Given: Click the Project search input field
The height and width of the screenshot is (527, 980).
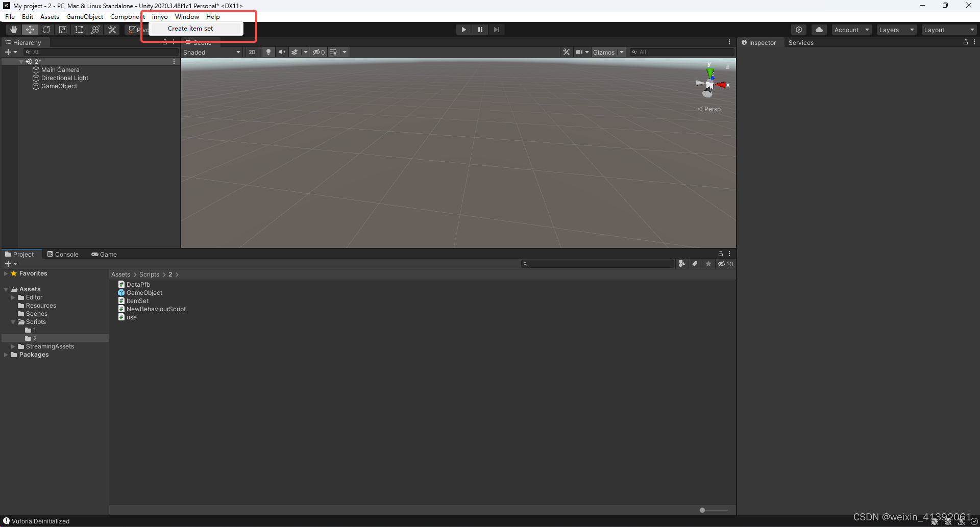Looking at the screenshot, I should click(597, 263).
